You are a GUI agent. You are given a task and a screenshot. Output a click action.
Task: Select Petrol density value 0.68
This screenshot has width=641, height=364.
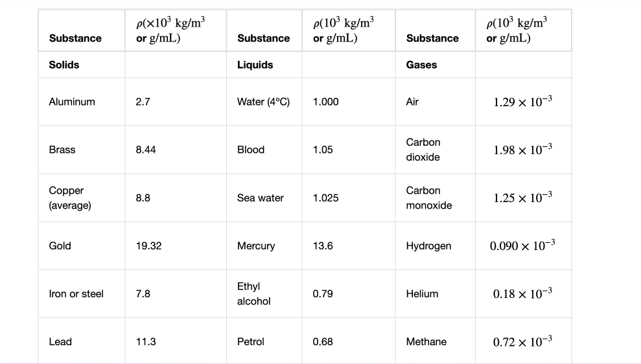[323, 341]
